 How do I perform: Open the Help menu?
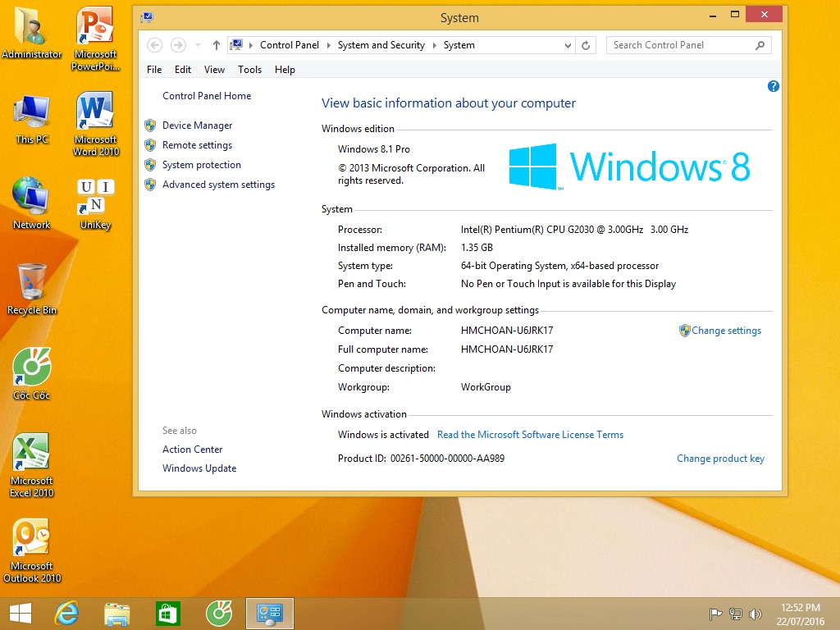(285, 70)
